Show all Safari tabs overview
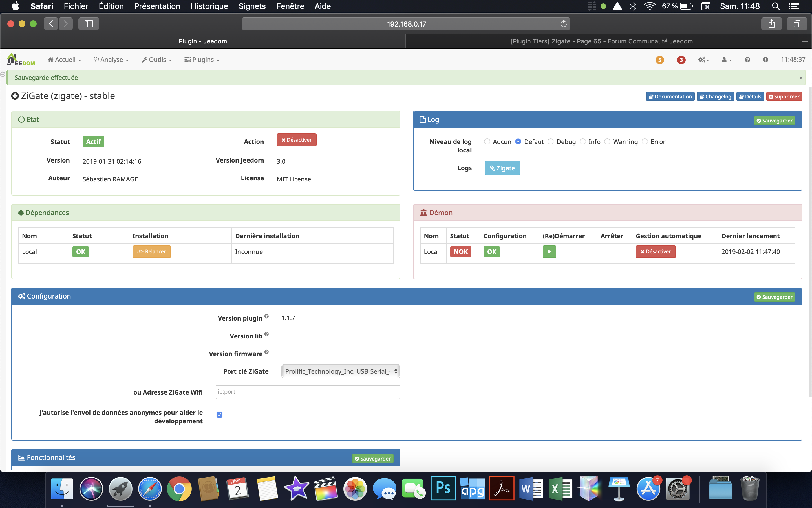The height and width of the screenshot is (508, 812). (797, 24)
